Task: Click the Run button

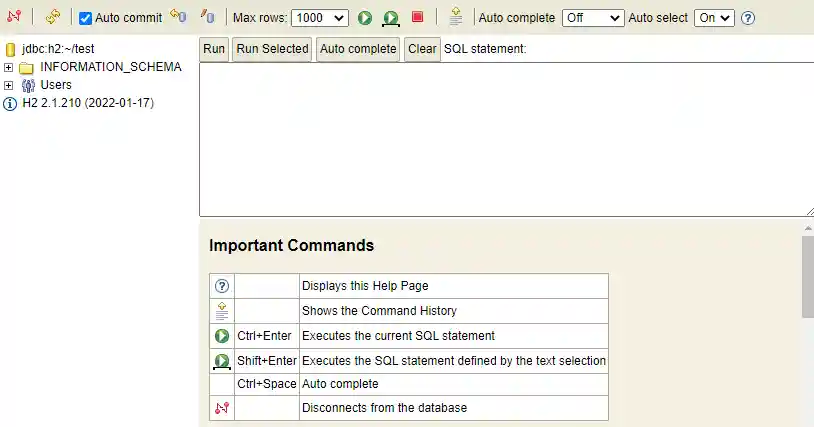Action: click(214, 49)
